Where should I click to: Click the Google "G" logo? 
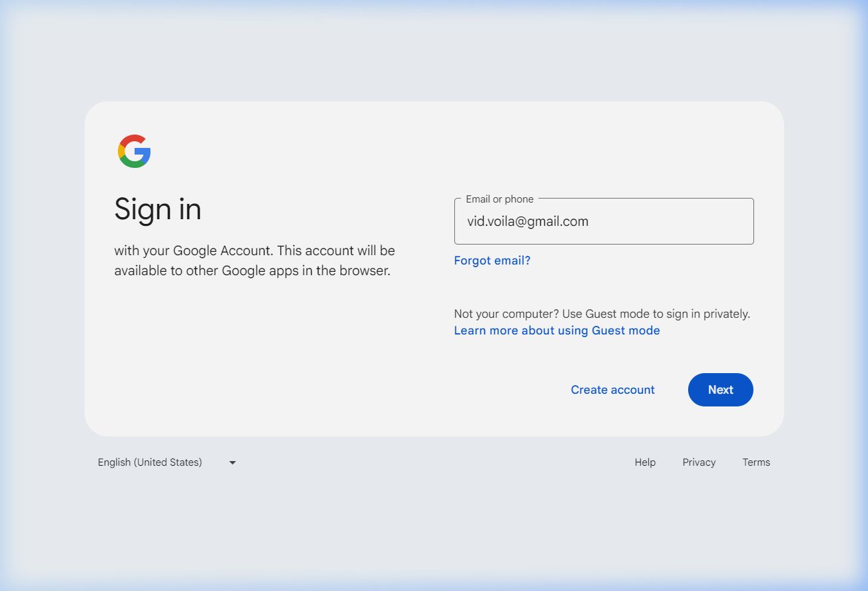[135, 151]
